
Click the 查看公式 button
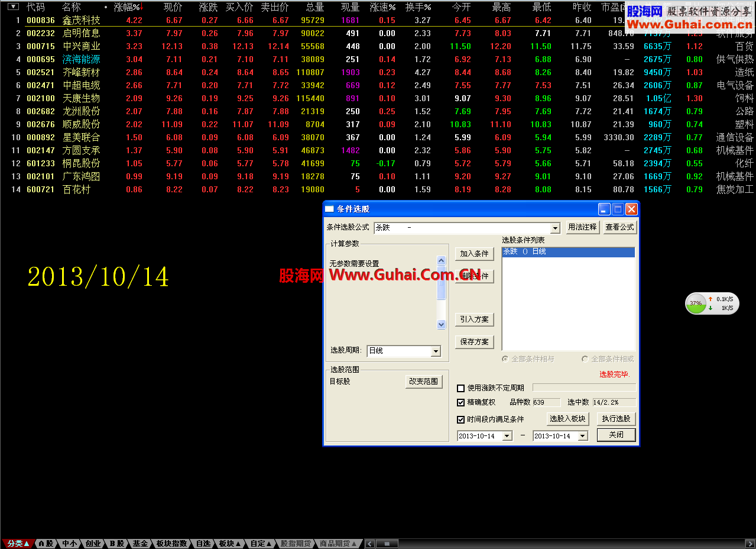click(620, 227)
